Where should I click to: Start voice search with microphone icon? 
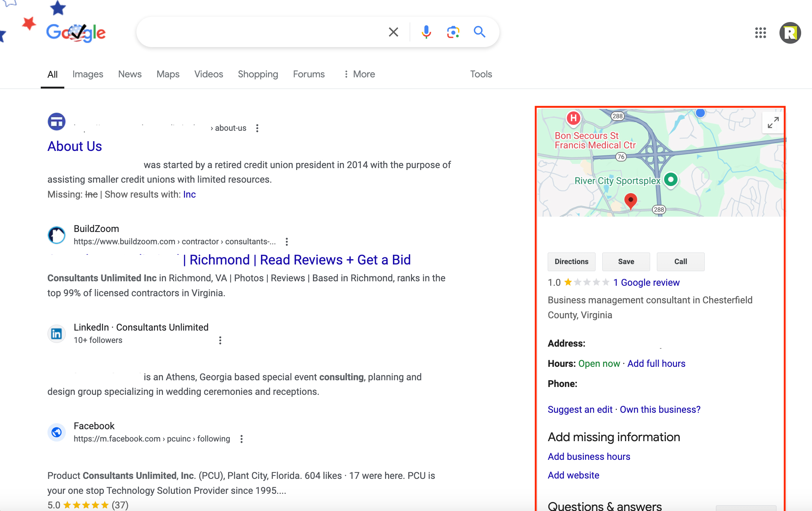(x=426, y=32)
